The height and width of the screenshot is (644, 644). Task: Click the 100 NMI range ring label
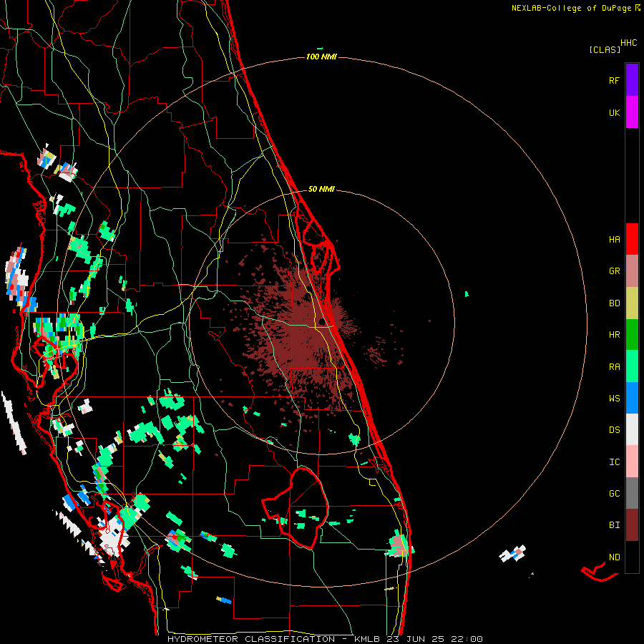321,57
